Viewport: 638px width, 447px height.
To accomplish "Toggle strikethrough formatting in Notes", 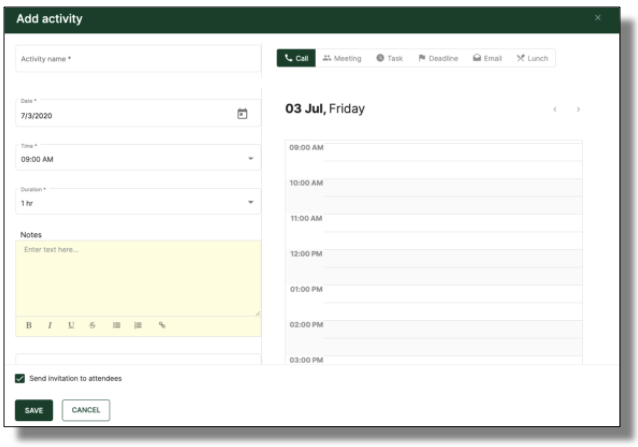I will (x=92, y=325).
